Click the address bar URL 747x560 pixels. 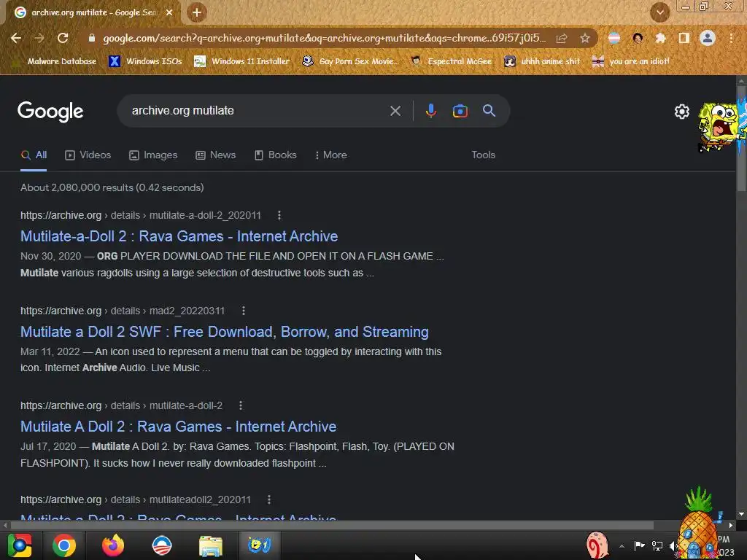324,38
